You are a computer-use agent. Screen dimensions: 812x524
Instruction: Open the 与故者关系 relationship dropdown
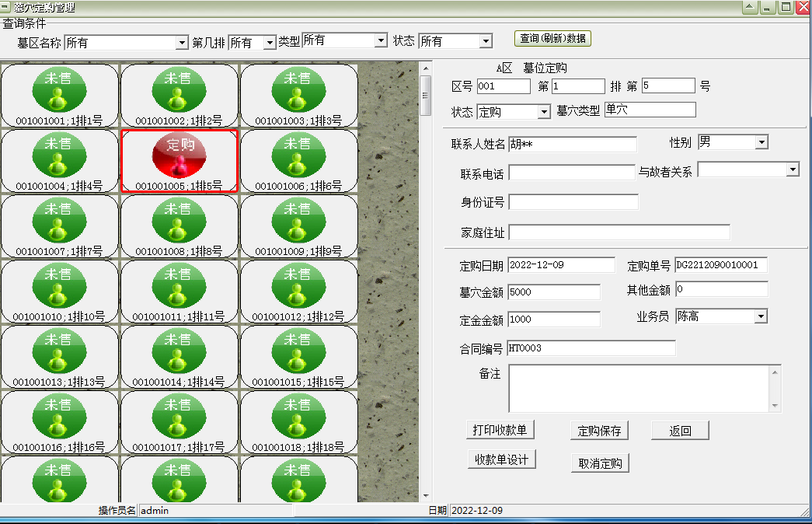pyautogui.click(x=793, y=169)
